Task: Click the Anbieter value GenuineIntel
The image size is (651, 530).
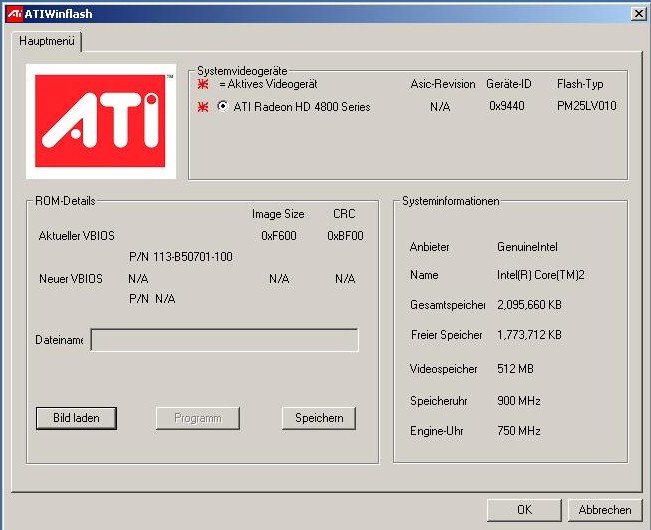Action: 527,247
